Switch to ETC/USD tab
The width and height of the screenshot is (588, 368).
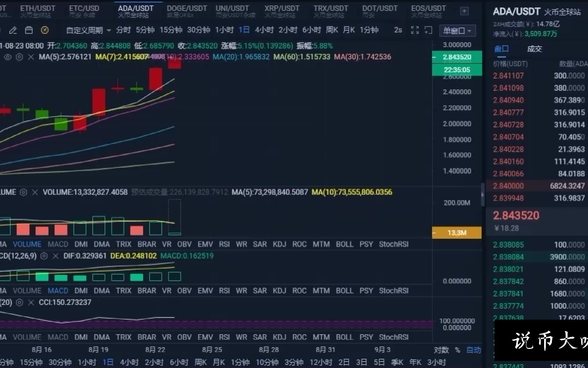tap(84, 11)
